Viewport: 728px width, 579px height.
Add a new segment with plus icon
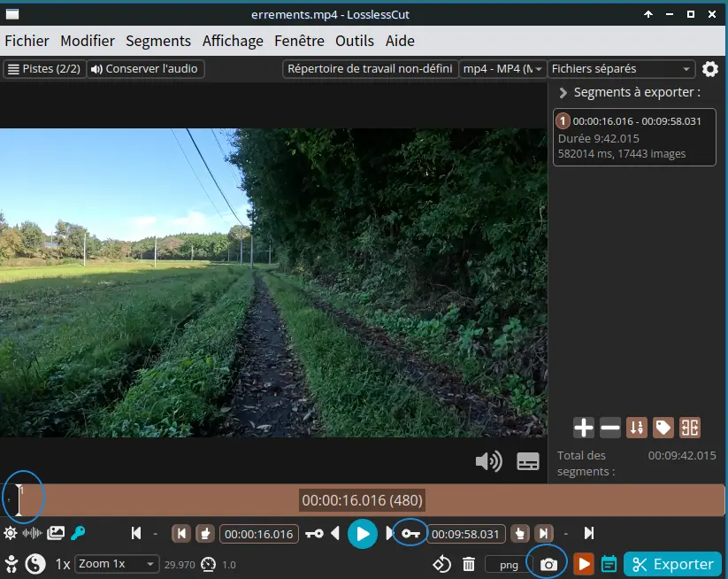click(584, 428)
